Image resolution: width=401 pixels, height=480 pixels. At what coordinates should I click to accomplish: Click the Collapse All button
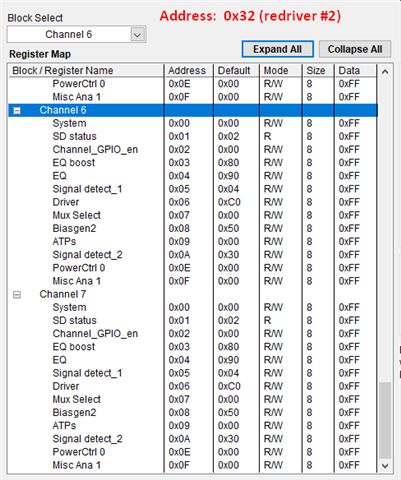point(355,49)
